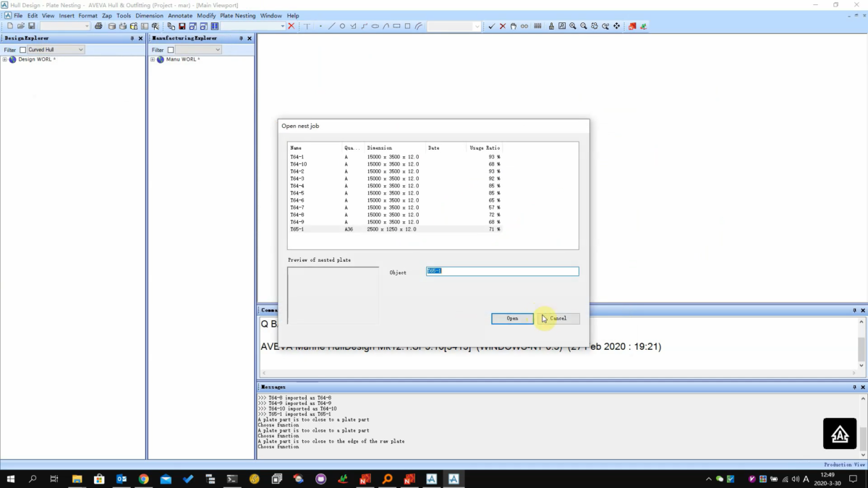
Task: Click the red cube icon in toolbar
Action: [631, 26]
